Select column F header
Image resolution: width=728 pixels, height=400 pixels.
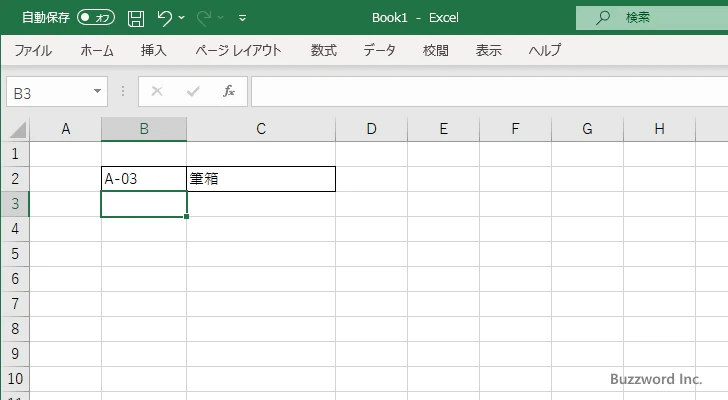515,129
